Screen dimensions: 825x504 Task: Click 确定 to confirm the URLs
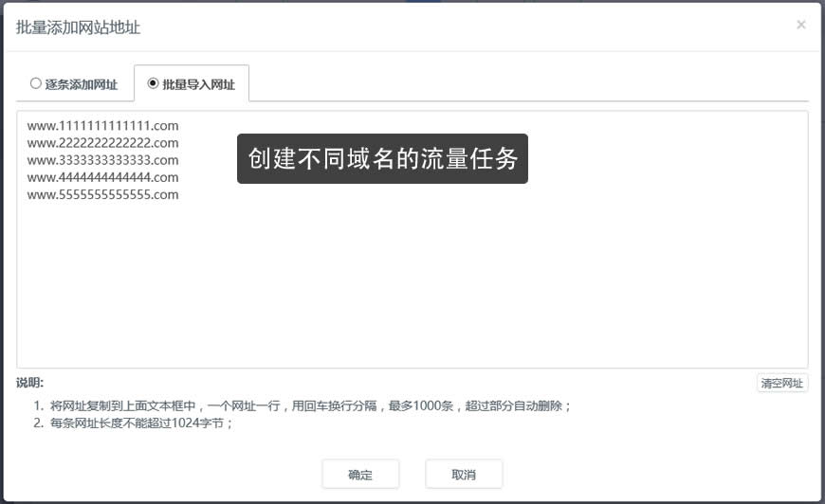(x=360, y=475)
